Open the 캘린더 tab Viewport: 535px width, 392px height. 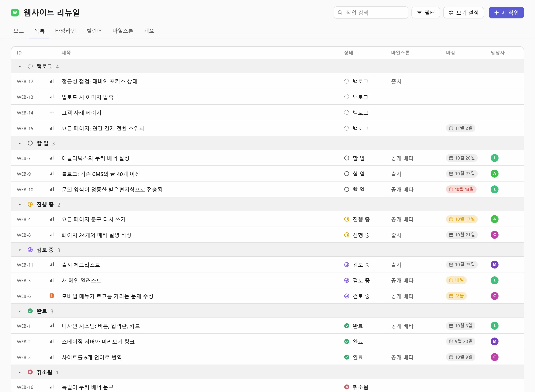click(94, 31)
